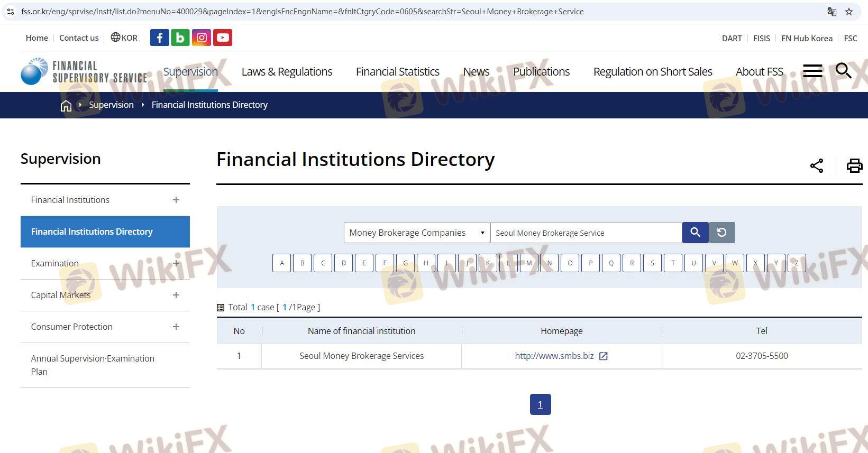Viewport: 868px width, 453px height.
Task: Filter institutions by letter T
Action: (673, 263)
